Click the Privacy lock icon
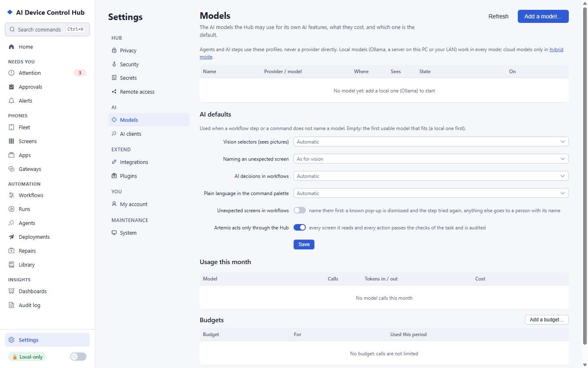 tap(114, 51)
